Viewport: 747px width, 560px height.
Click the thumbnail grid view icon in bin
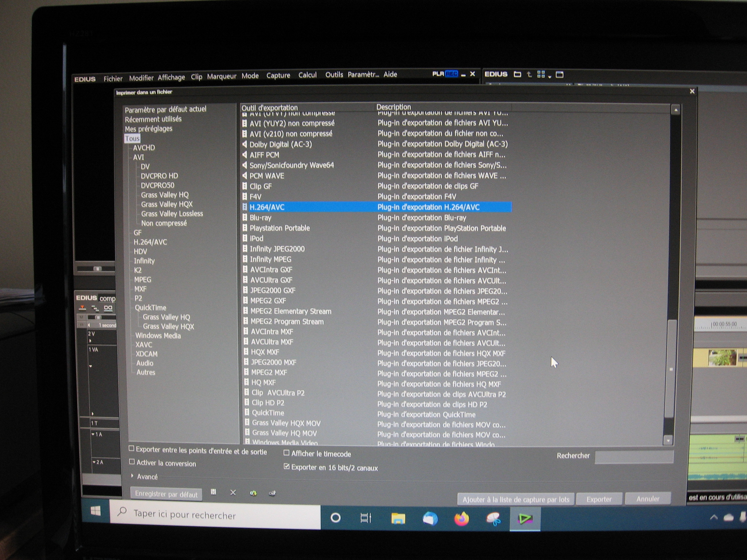click(x=541, y=74)
